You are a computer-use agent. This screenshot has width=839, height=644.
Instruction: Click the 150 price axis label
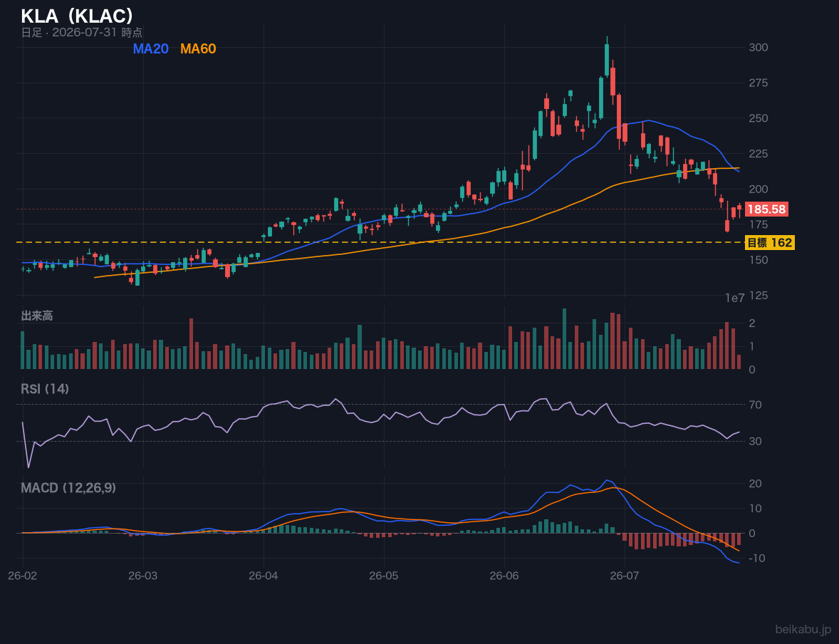point(759,259)
